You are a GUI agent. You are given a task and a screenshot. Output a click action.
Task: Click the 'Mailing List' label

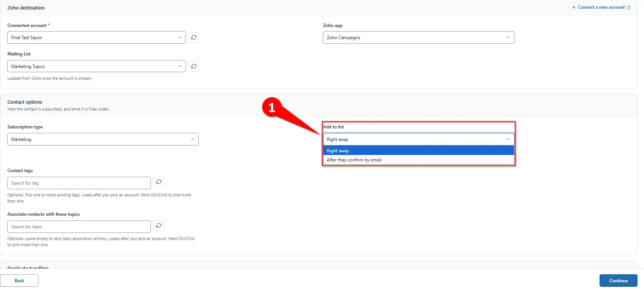(19, 54)
